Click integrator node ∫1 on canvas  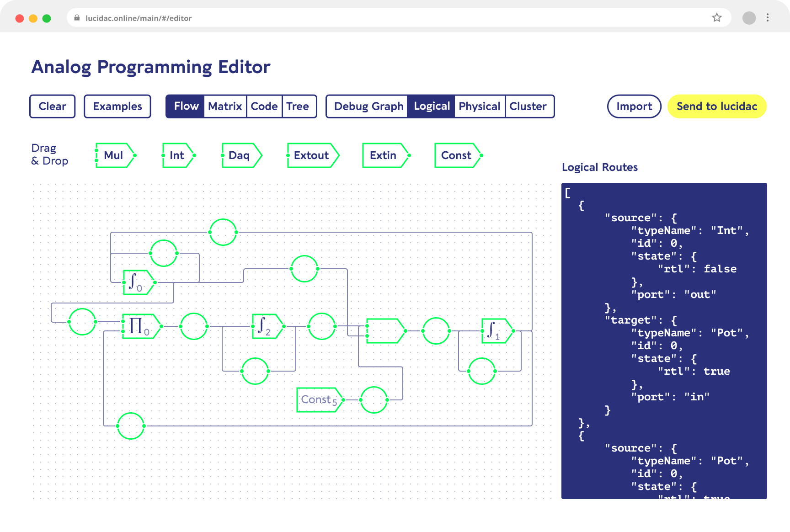pyautogui.click(x=497, y=331)
